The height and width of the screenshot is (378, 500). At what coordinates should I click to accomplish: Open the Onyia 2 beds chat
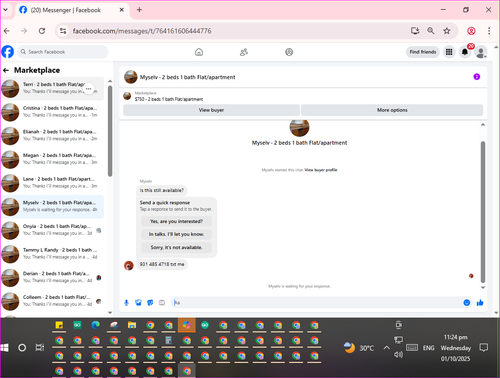pyautogui.click(x=52, y=230)
